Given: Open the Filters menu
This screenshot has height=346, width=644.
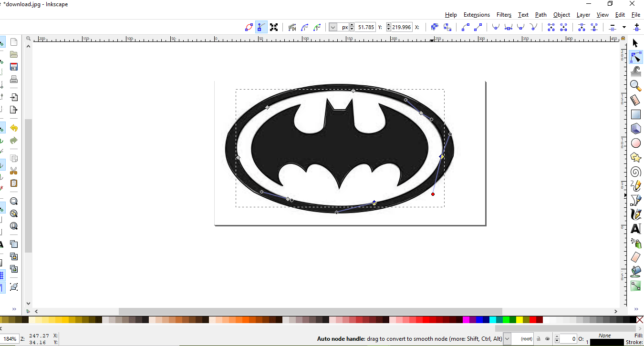Looking at the screenshot, I should 504,15.
